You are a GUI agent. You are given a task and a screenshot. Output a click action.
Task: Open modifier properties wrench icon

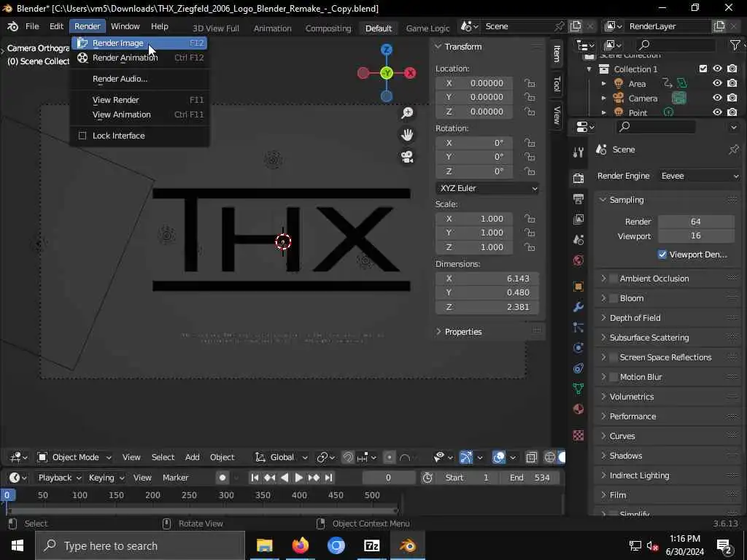coord(578,307)
